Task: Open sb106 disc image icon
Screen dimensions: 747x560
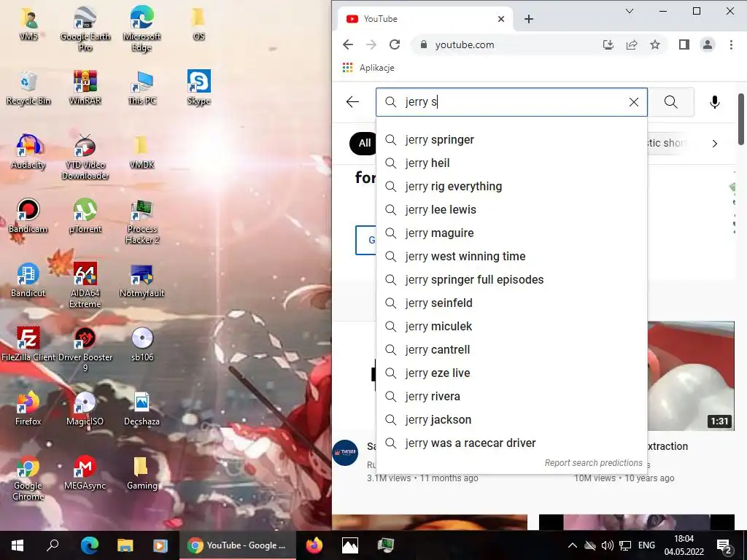Action: tap(142, 345)
